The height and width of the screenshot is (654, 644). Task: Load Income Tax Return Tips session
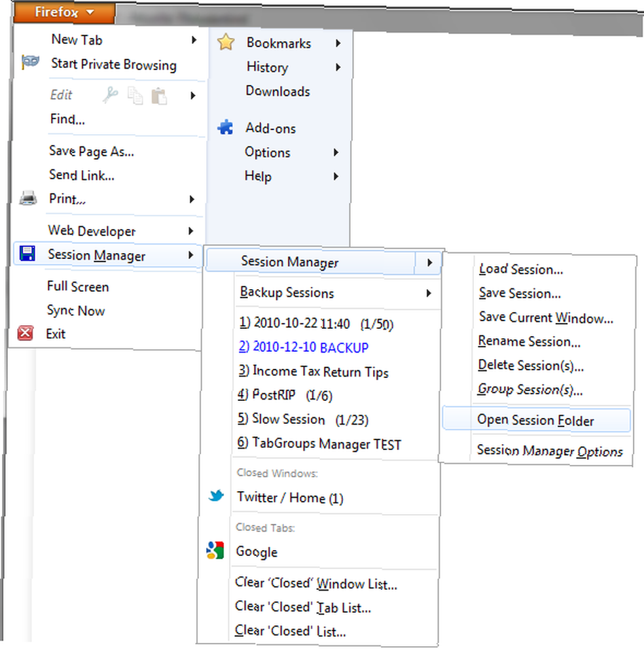[x=313, y=371]
